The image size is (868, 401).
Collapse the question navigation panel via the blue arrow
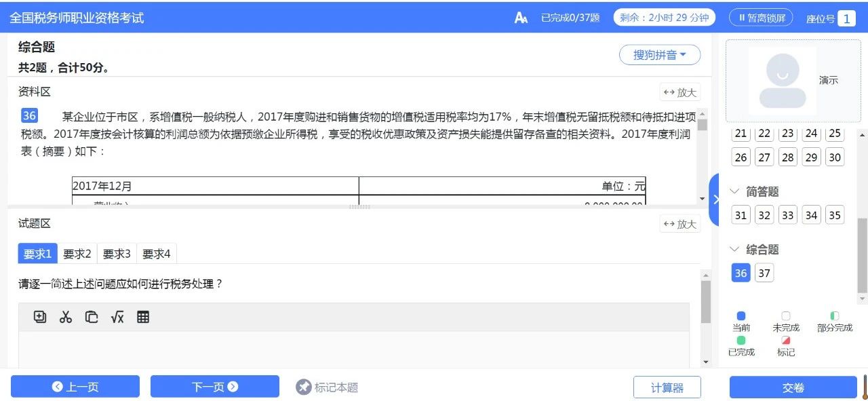click(717, 199)
